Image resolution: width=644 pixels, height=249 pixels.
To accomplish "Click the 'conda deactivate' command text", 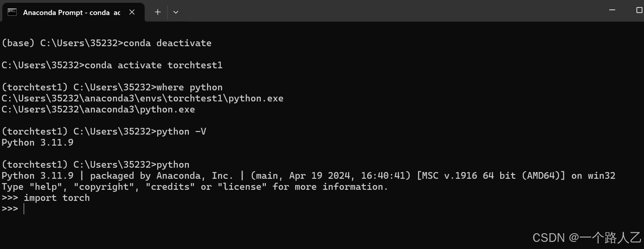I will [166, 43].
